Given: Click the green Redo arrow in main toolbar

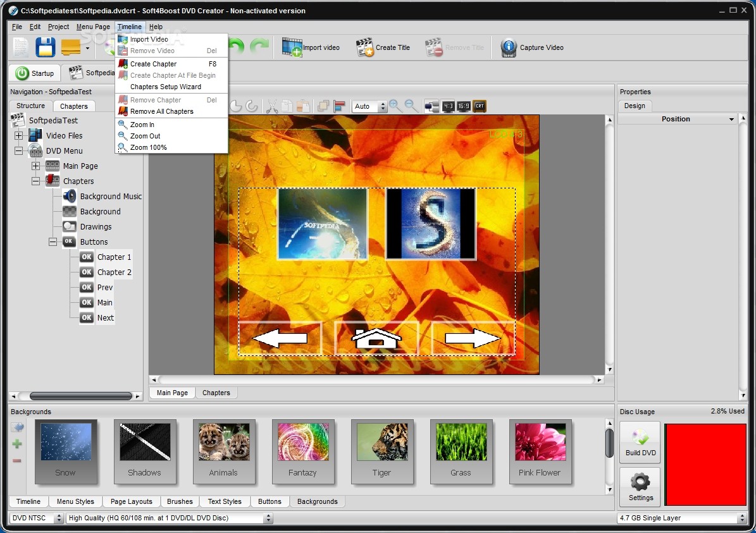Looking at the screenshot, I should click(259, 47).
